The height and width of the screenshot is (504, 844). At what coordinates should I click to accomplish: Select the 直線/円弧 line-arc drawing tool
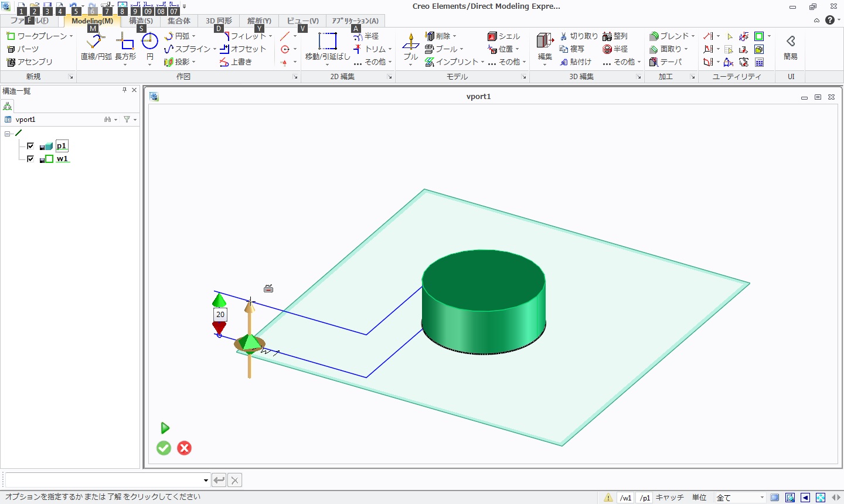(96, 47)
